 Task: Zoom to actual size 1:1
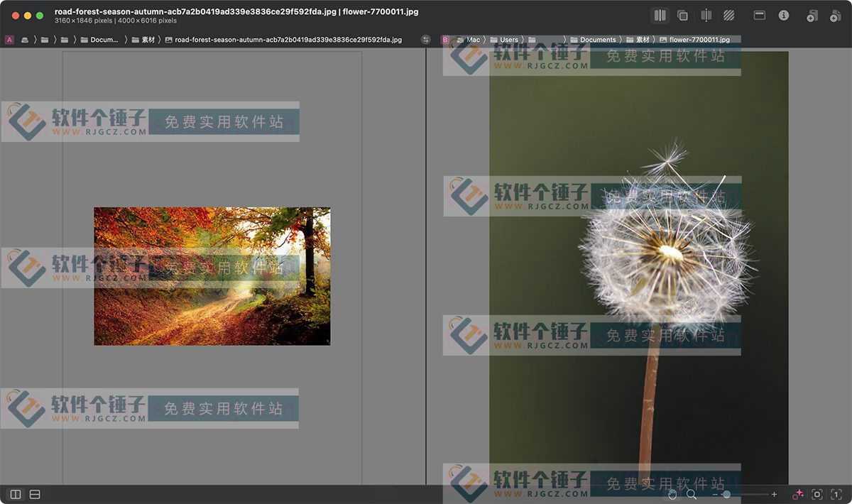[836, 494]
